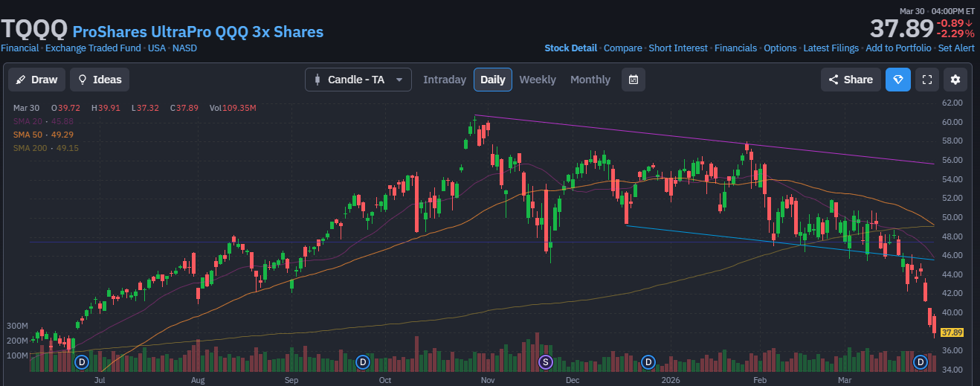
Task: Click the blue diamond premium icon
Action: pyautogui.click(x=898, y=80)
